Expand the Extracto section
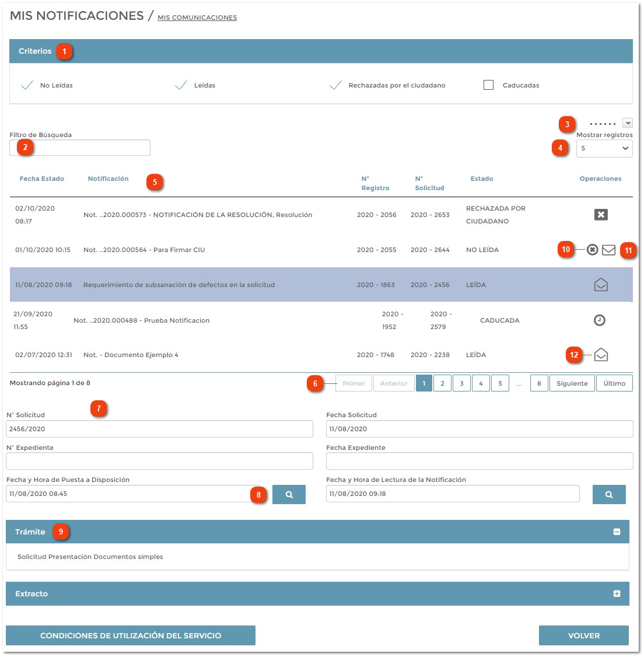This screenshot has height=657, width=644. [x=616, y=593]
